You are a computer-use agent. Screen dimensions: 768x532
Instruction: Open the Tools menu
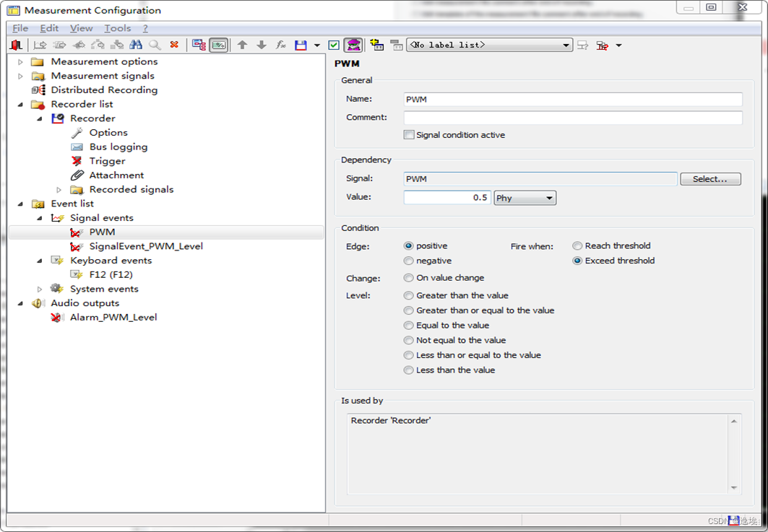[x=117, y=28]
